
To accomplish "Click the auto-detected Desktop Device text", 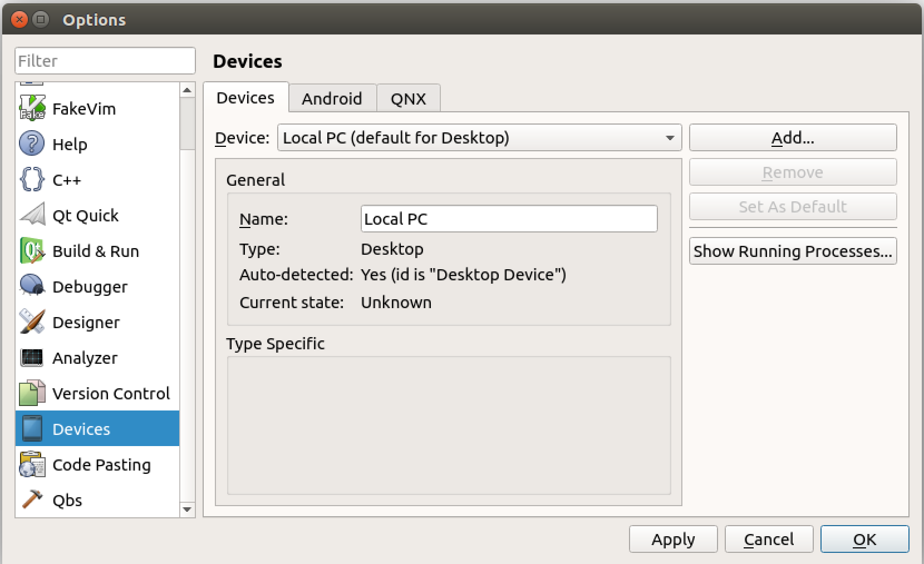I will (464, 274).
